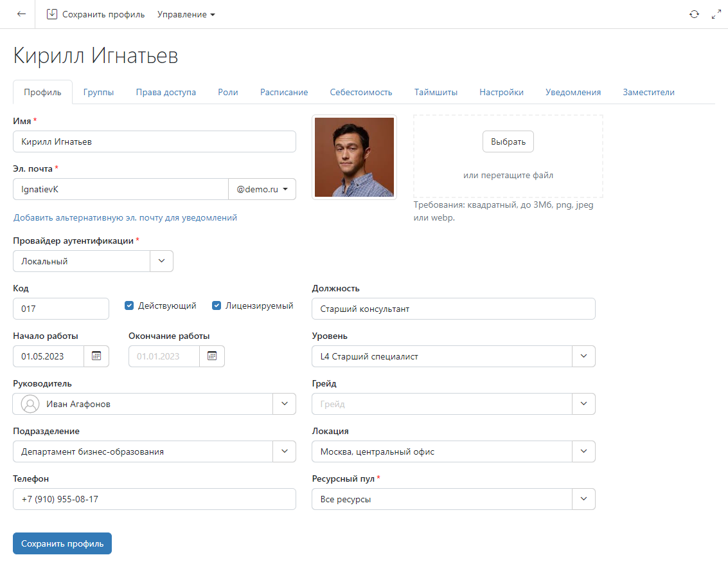Click the save profile icon in toolbar

52,14
